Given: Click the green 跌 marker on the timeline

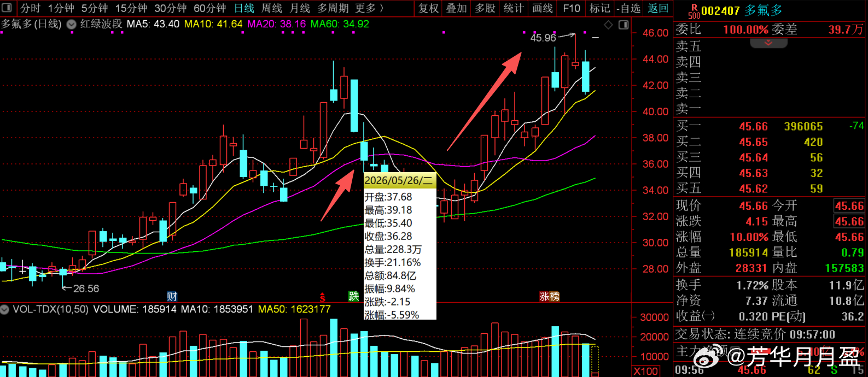Looking at the screenshot, I should tap(354, 296).
